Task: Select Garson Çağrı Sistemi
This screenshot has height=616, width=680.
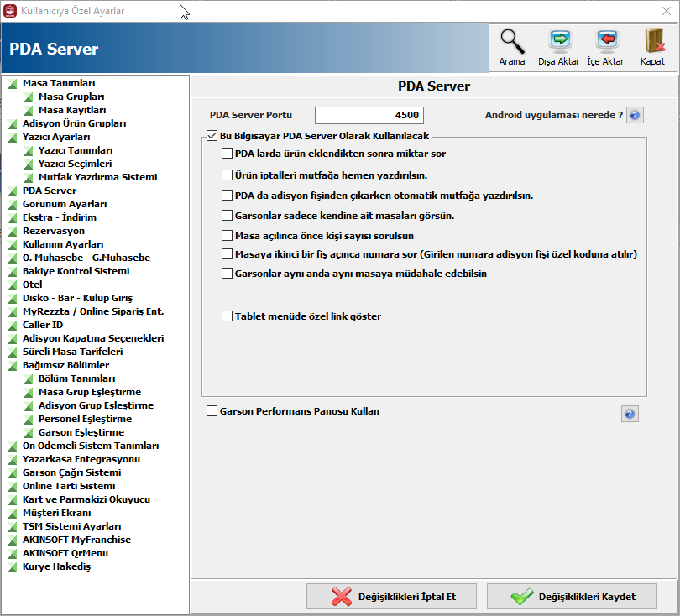Action: coord(72,473)
